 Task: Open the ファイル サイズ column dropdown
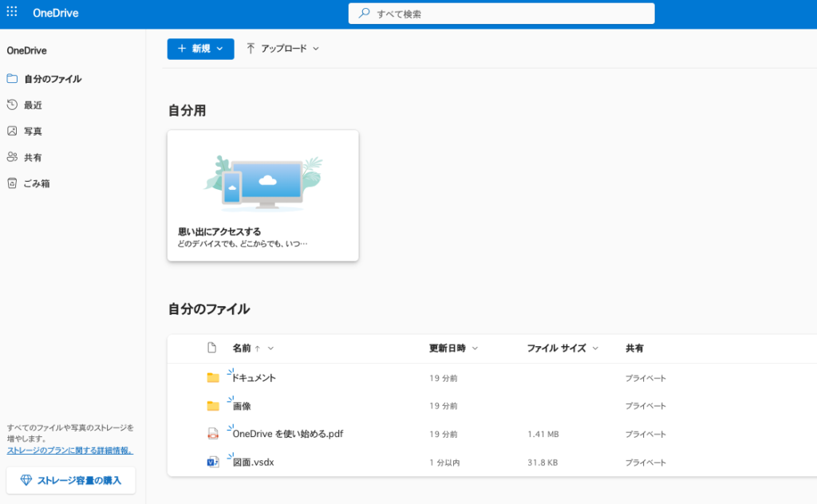click(x=562, y=348)
